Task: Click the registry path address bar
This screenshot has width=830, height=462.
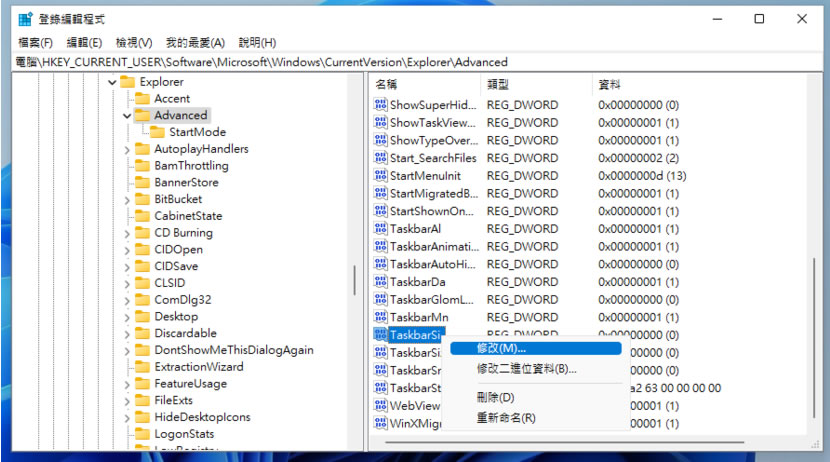Action: (x=418, y=62)
